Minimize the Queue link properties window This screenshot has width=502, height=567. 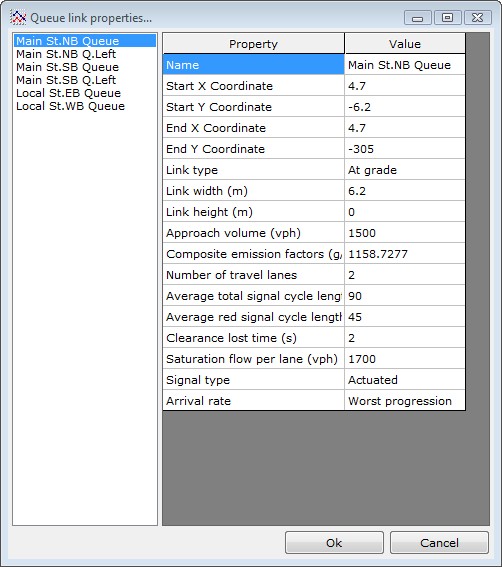417,18
